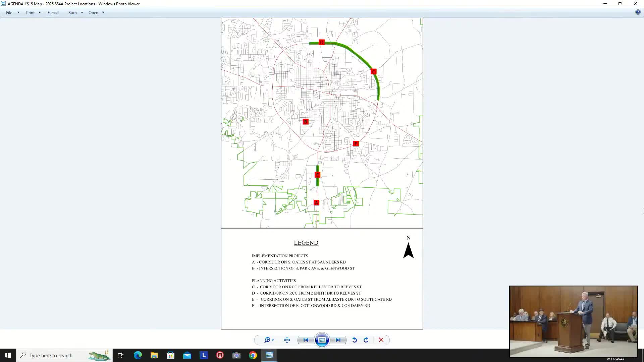
Task: Rotate image clockwise
Action: pyautogui.click(x=366, y=340)
